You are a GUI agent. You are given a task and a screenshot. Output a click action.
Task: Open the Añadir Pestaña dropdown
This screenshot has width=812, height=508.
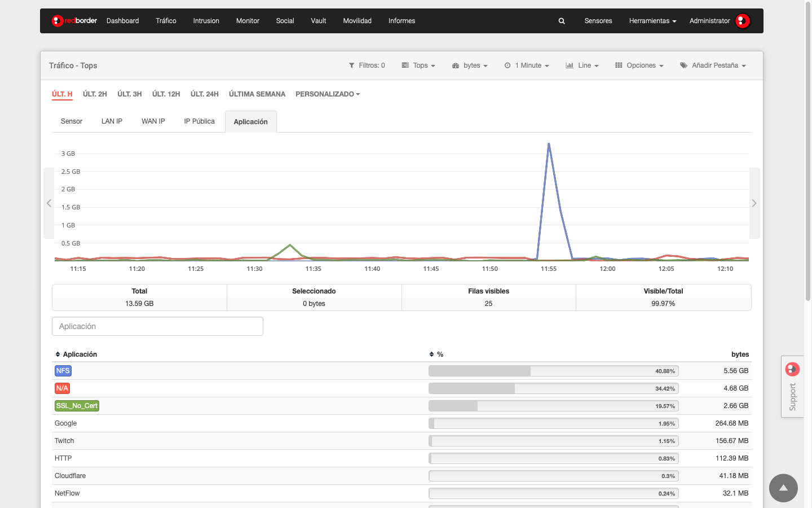pyautogui.click(x=713, y=65)
